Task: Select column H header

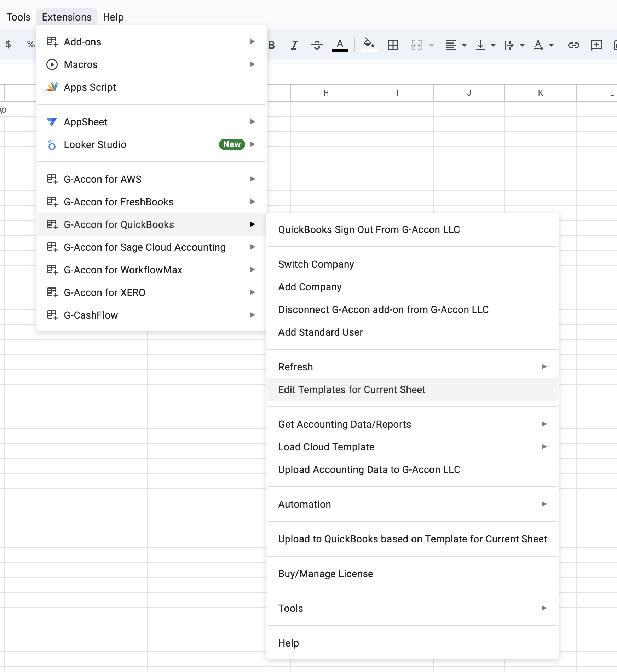Action: click(326, 93)
